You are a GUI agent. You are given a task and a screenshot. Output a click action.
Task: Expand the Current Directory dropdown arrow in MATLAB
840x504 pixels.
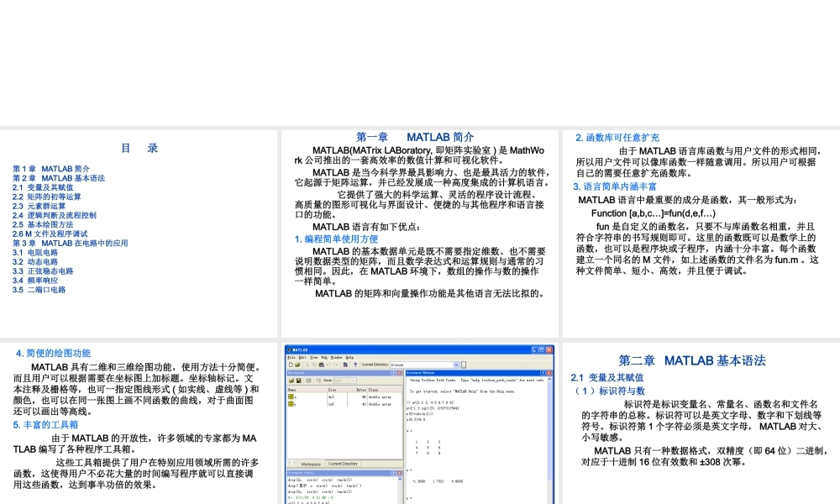456,365
